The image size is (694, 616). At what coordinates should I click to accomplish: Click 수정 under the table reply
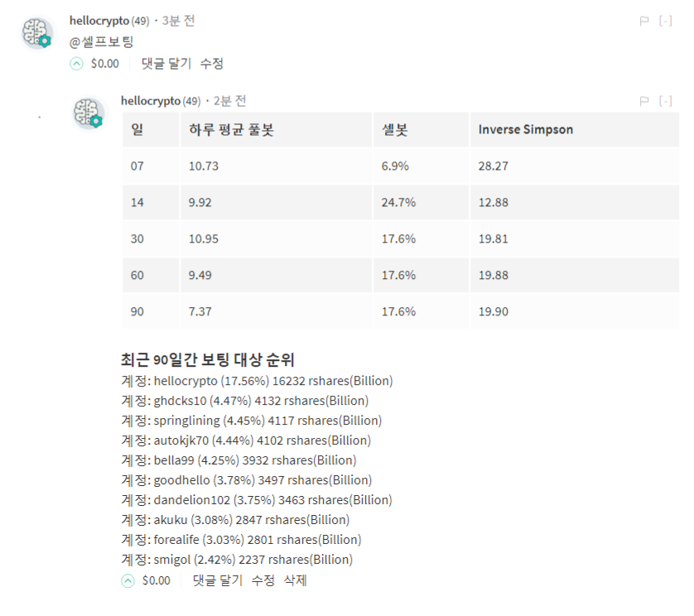coord(263,580)
